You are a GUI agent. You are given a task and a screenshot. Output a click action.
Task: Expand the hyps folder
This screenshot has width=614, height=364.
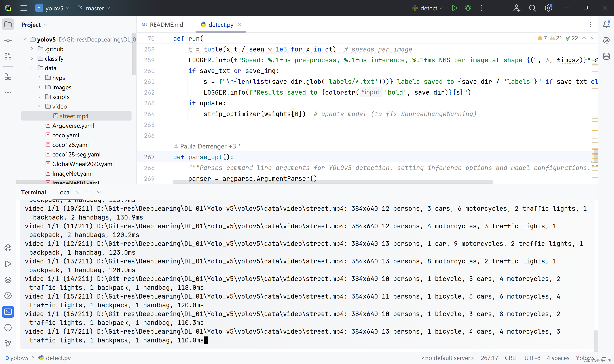[x=40, y=77]
